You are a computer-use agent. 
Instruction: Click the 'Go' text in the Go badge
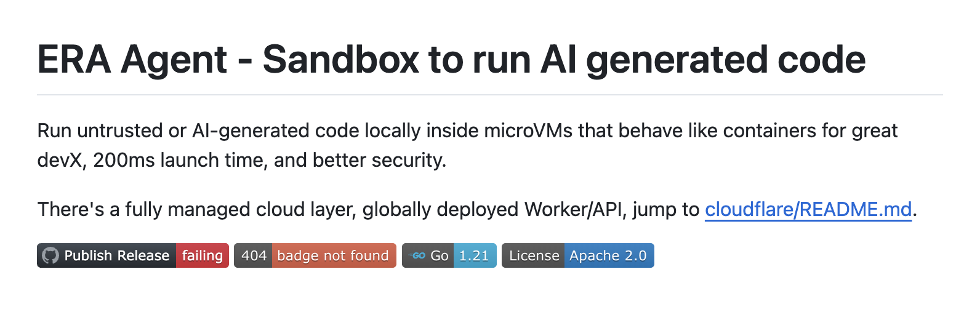440,255
